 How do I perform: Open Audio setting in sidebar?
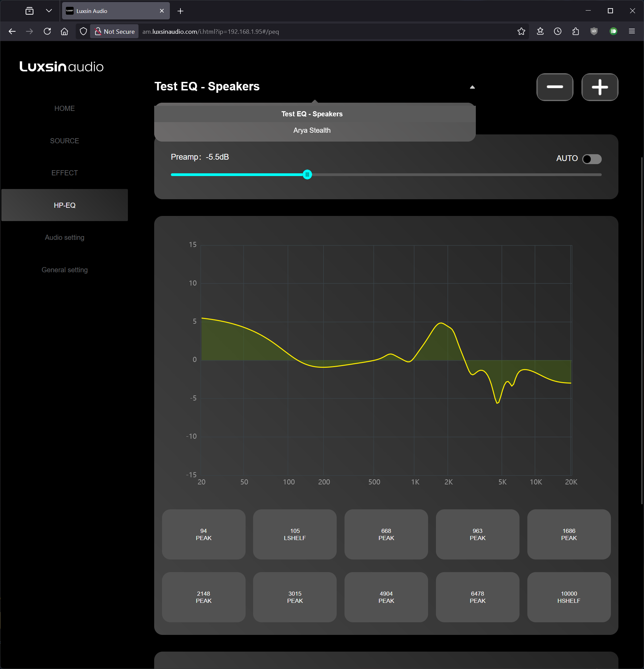click(x=64, y=237)
